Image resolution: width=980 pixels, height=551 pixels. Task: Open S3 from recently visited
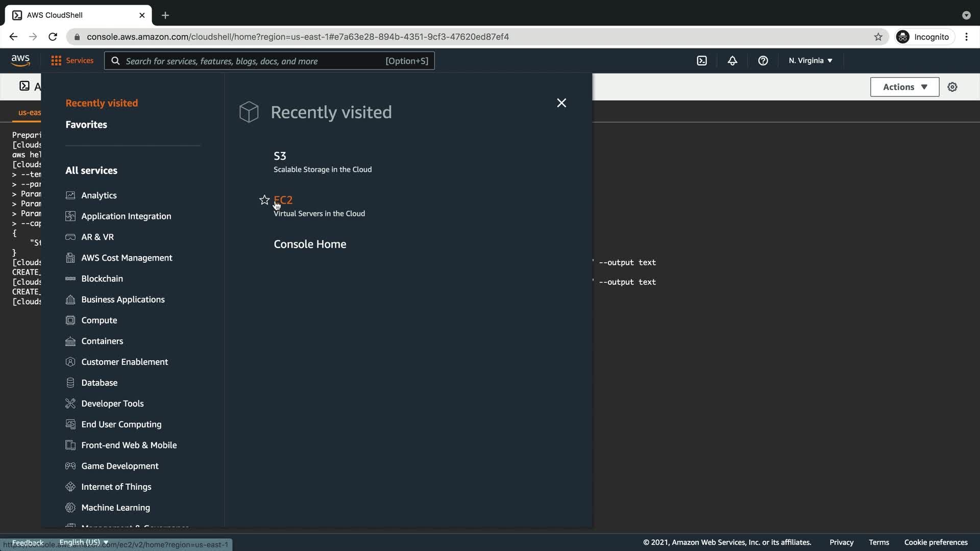280,156
